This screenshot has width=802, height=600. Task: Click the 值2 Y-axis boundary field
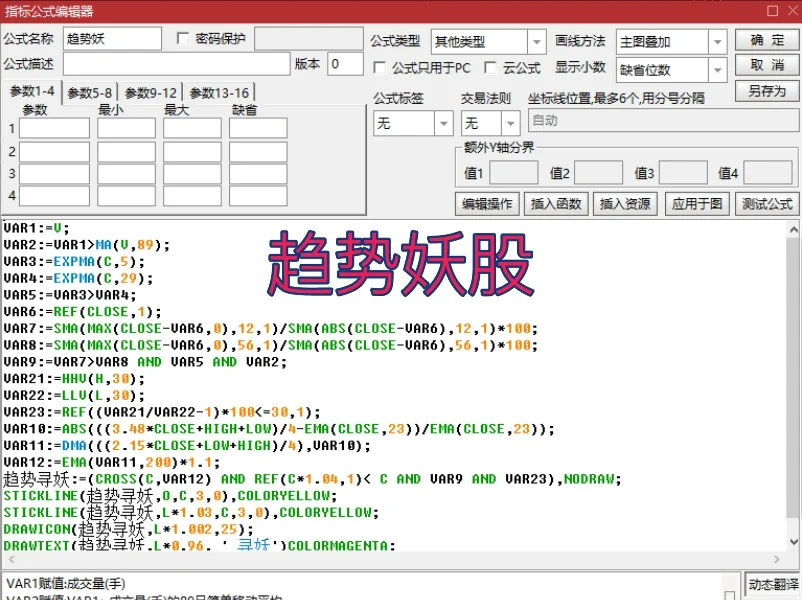598,173
